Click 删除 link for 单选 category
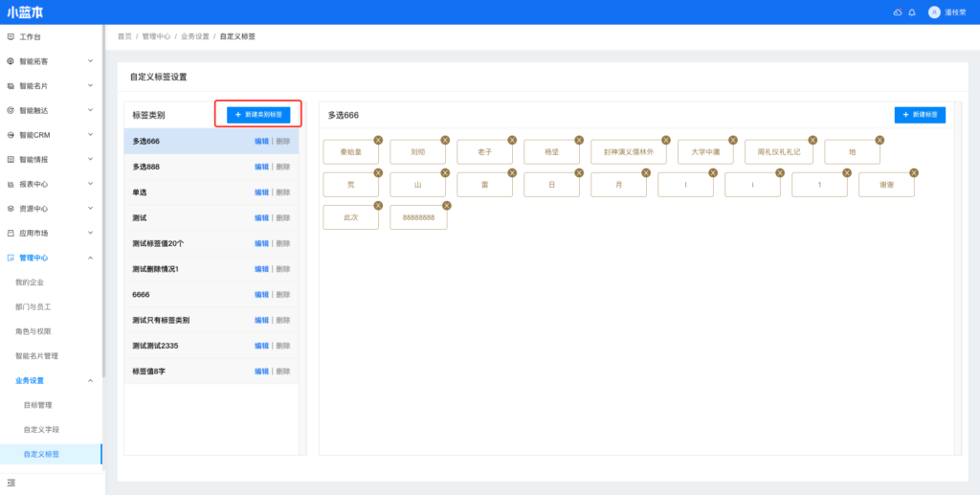 283,192
